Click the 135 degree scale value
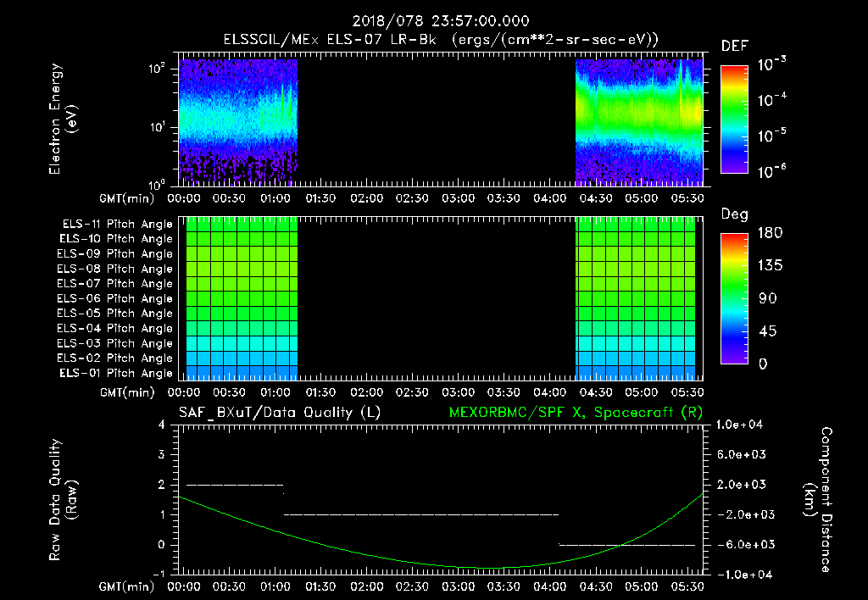The width and height of the screenshot is (868, 600). [x=770, y=265]
